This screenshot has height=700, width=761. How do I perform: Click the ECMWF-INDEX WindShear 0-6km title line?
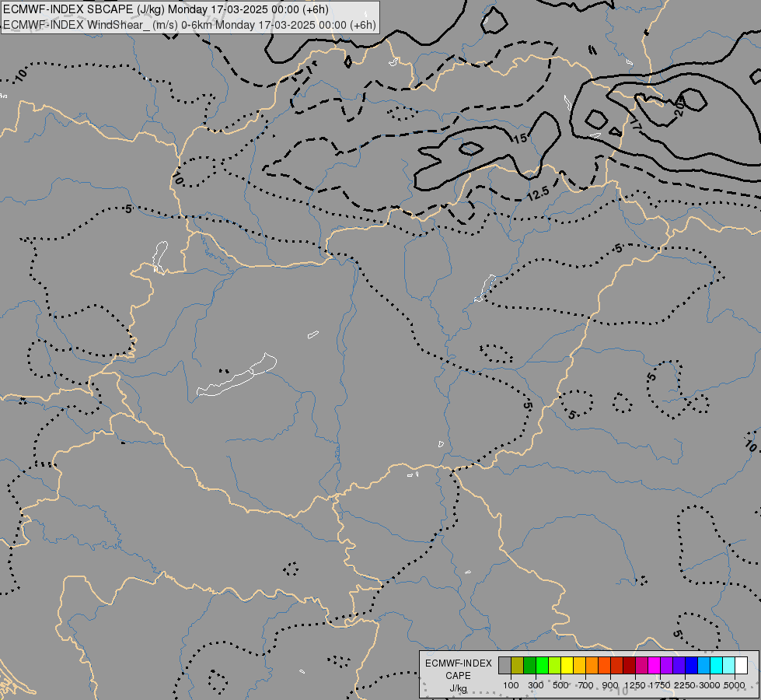click(190, 25)
